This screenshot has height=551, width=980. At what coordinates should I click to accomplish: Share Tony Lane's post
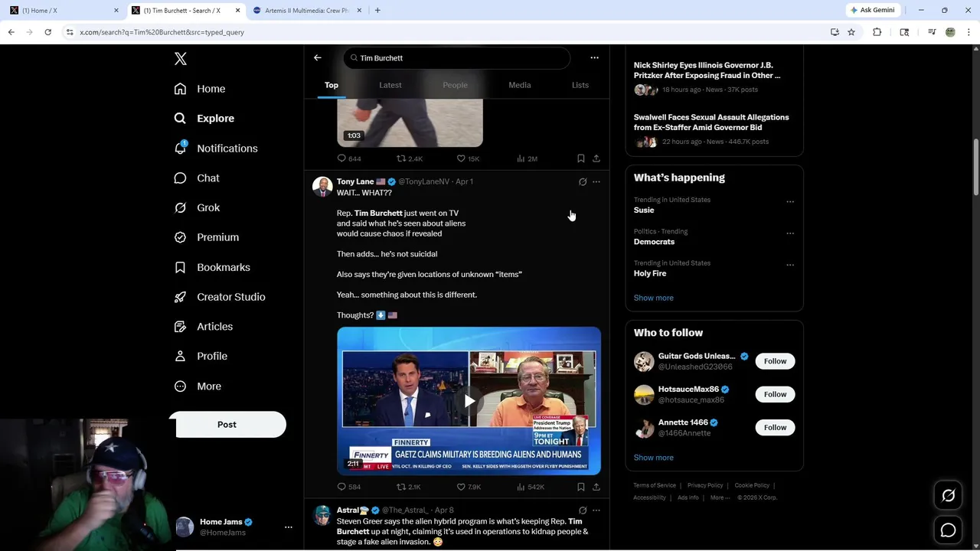[x=596, y=487]
